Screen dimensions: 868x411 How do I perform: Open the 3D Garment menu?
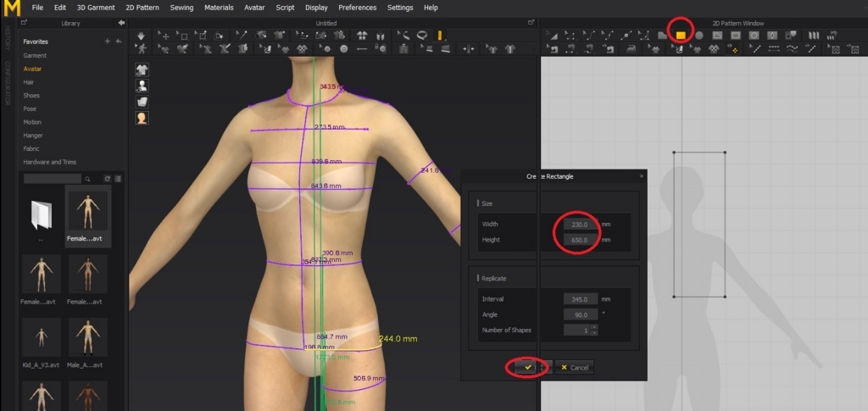point(96,8)
